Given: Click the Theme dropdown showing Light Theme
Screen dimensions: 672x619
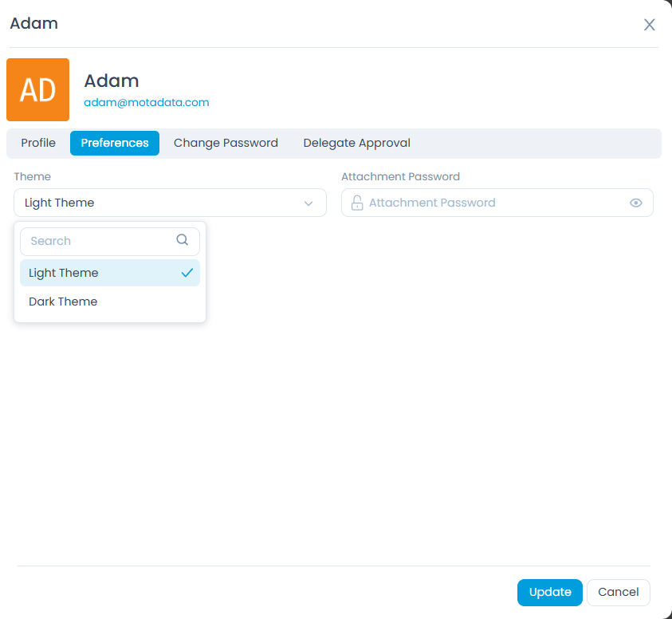Looking at the screenshot, I should [x=159, y=203].
